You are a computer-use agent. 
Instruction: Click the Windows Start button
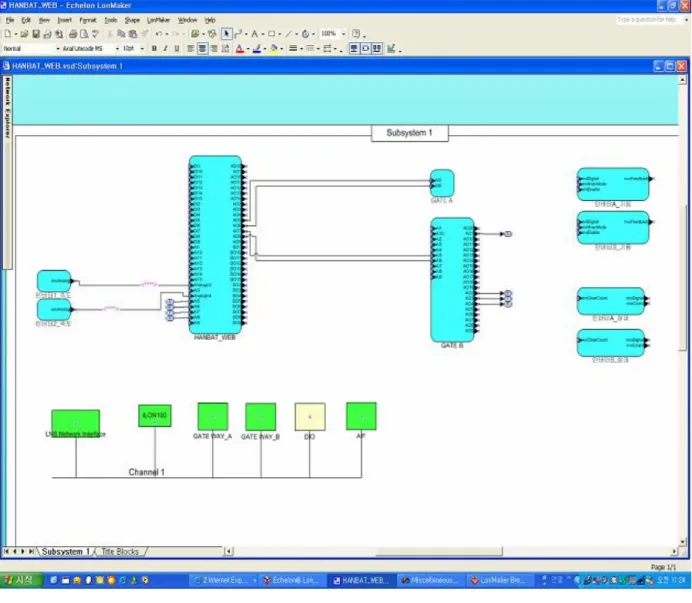pos(21,580)
